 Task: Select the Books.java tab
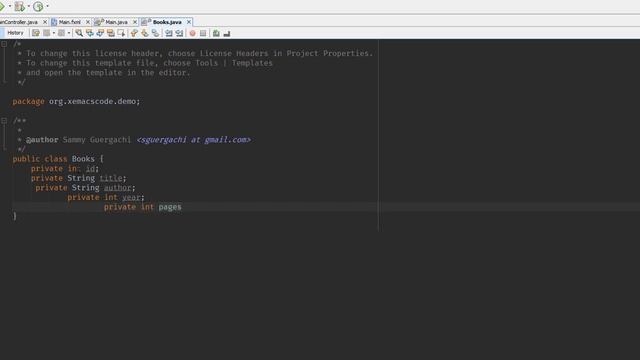(x=167, y=22)
